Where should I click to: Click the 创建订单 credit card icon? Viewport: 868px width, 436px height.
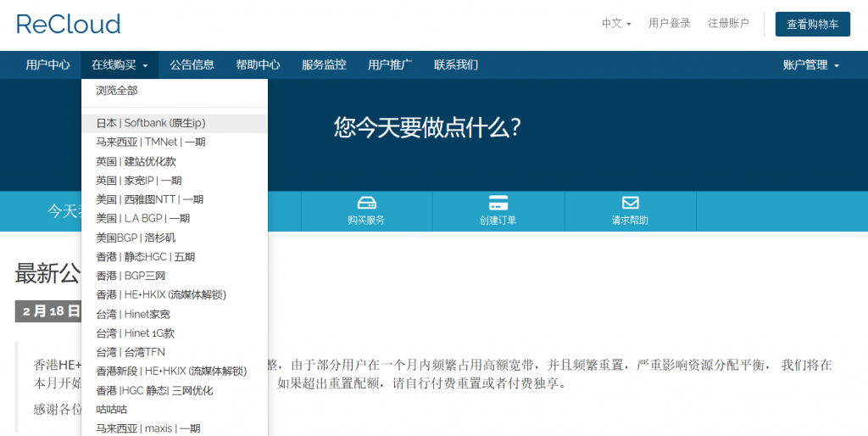498,202
